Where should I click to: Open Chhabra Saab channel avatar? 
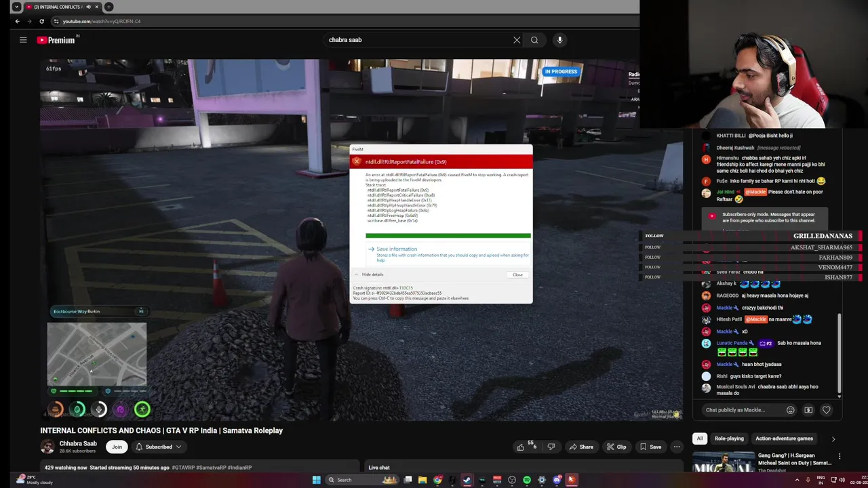pos(47,447)
